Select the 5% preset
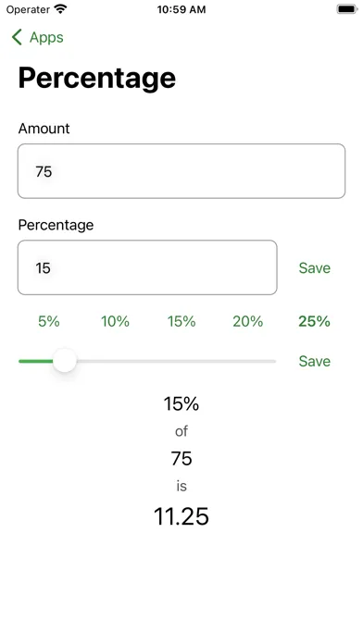Screen dimensions: 363x644 coord(49,321)
